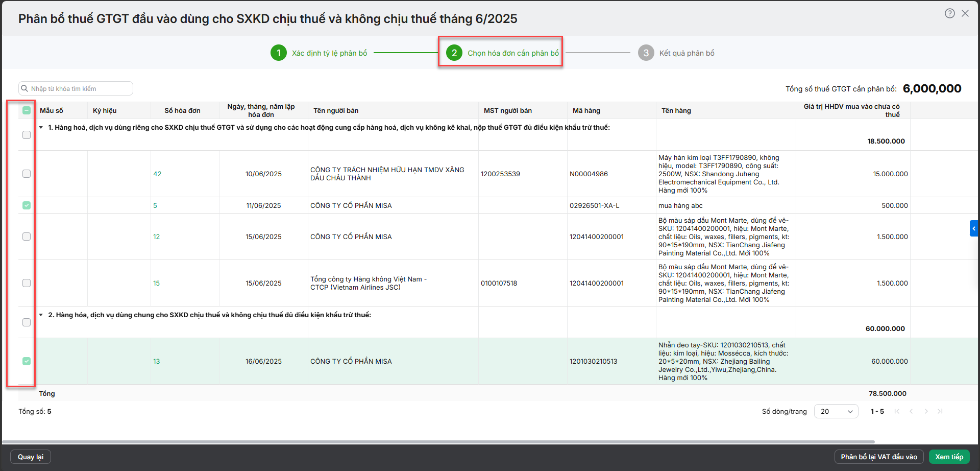Click item name 'mua hàng abc'
980x471 pixels.
(x=680, y=205)
